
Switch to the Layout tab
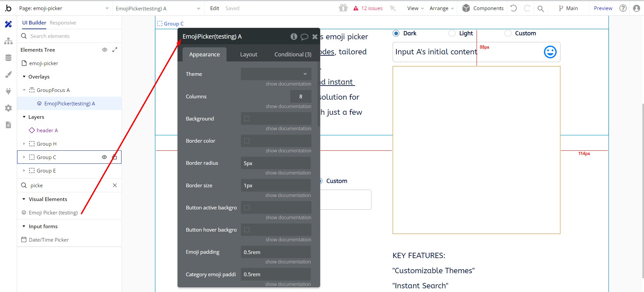pyautogui.click(x=249, y=54)
